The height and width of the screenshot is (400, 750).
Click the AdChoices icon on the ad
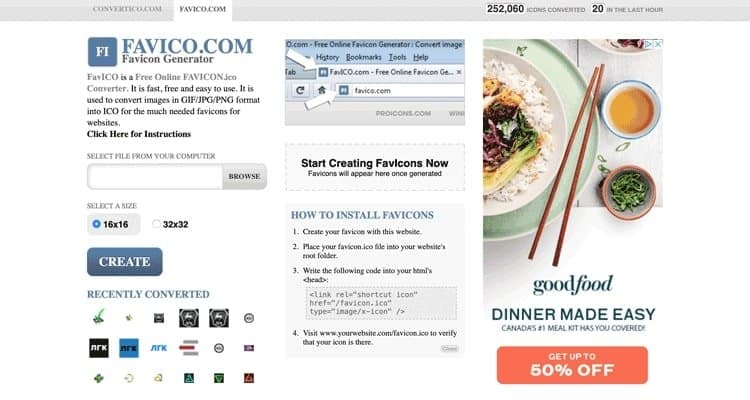click(x=648, y=44)
